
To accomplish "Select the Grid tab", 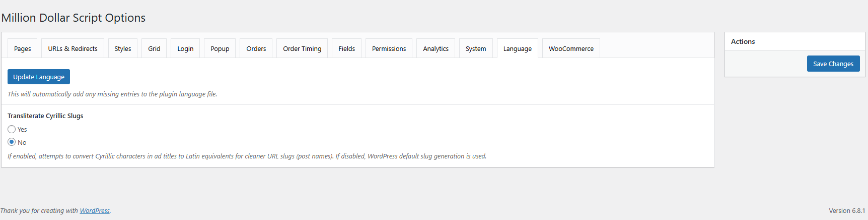I will 154,48.
